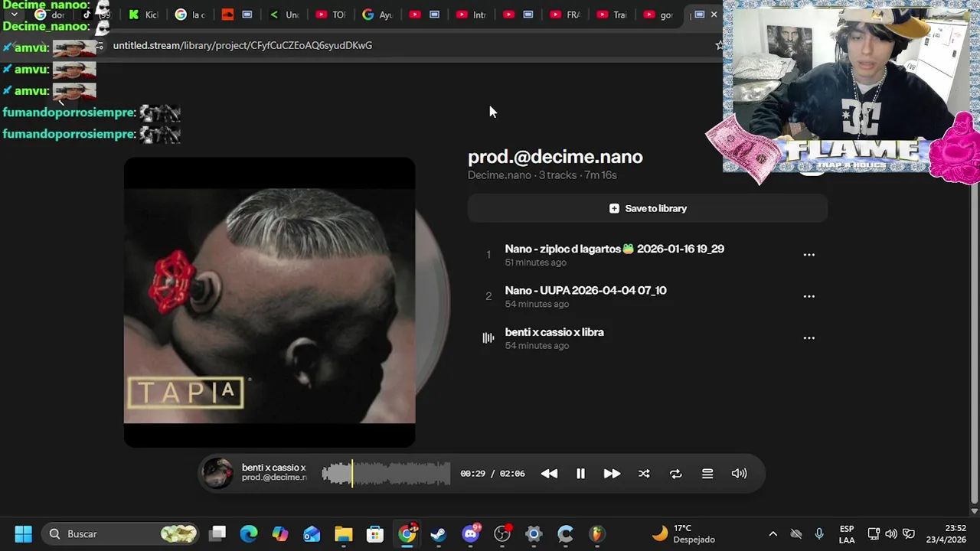Screen dimensions: 980x551
Task: Open FL Studio from the taskbar
Action: click(596, 533)
